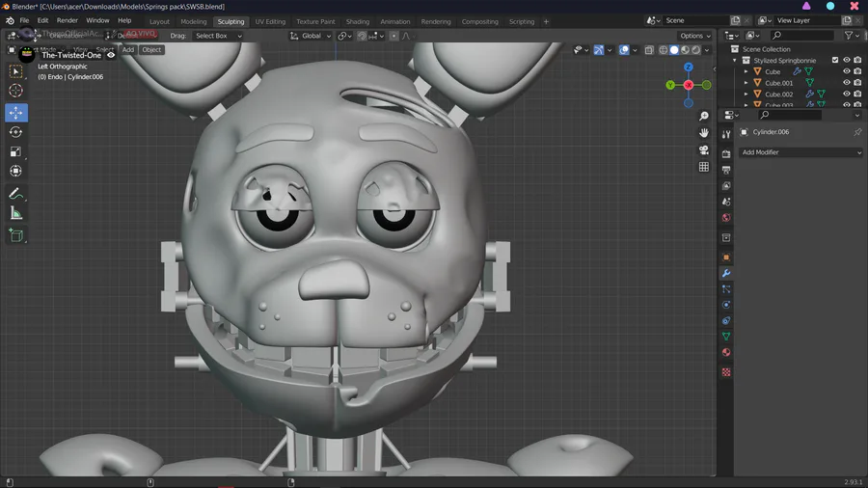Uncheck the Stylized Springbonnie collection checkbox
Viewport: 868px width, 488px height.
835,60
